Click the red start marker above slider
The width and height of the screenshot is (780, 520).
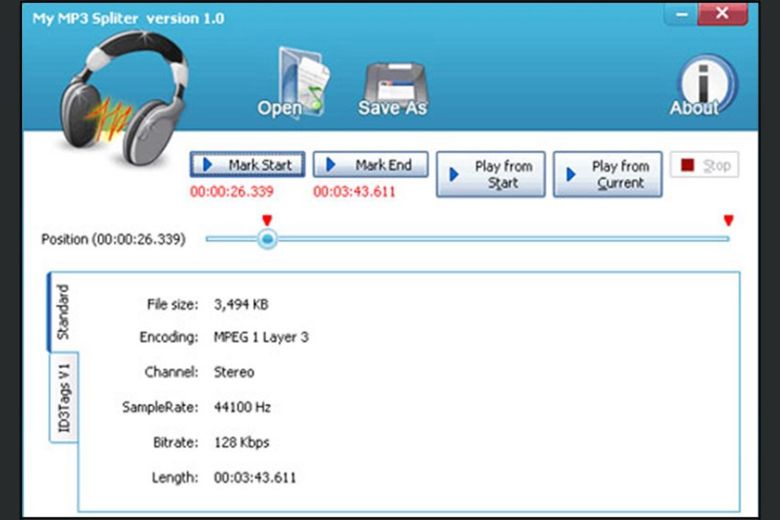(x=267, y=220)
